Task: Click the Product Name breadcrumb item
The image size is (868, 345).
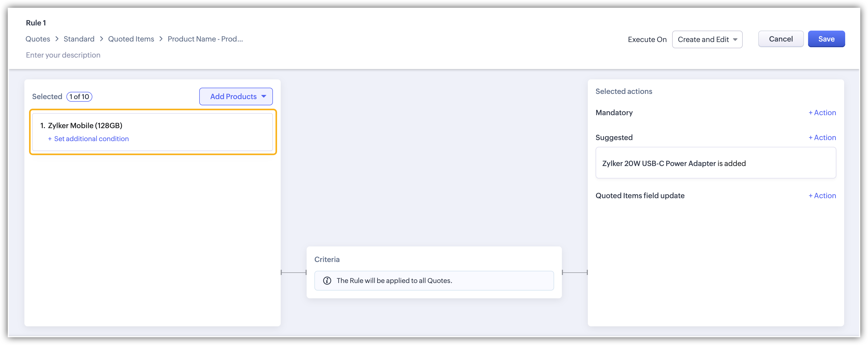Action: [x=205, y=39]
